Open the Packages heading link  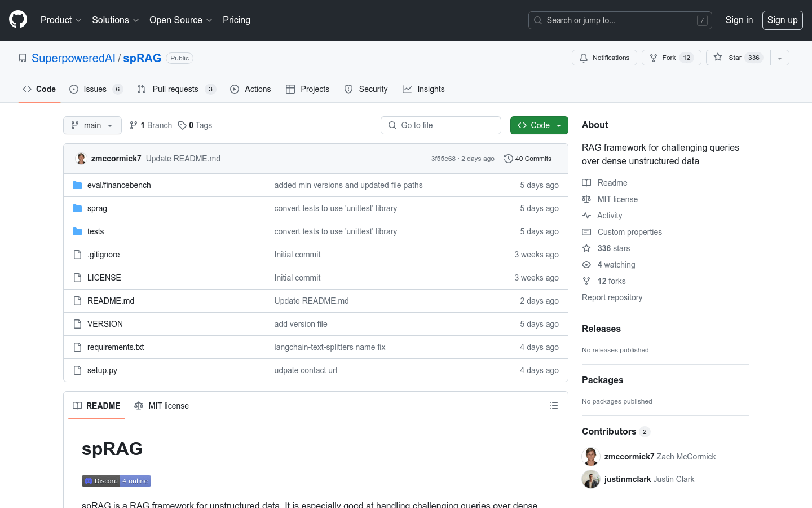click(602, 380)
